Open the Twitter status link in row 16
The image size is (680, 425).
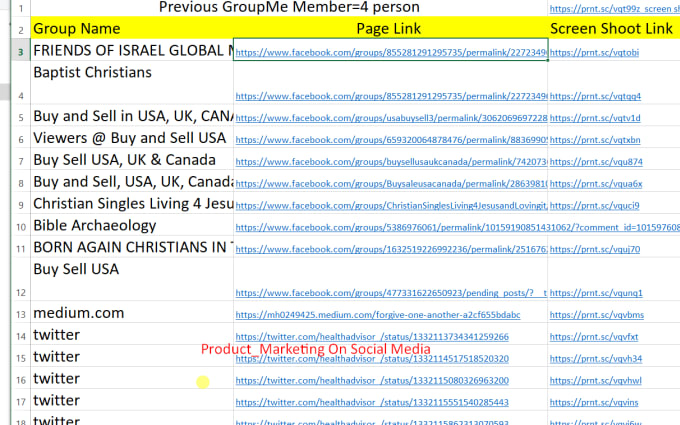pyautogui.click(x=372, y=380)
